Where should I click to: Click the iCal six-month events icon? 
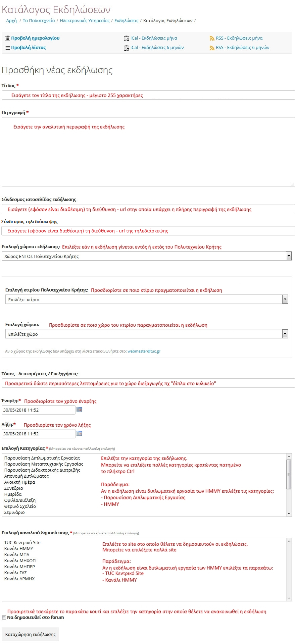(x=126, y=48)
